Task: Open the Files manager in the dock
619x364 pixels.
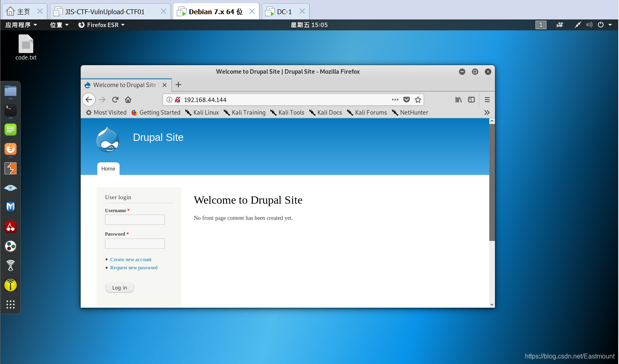Action: pos(11,91)
